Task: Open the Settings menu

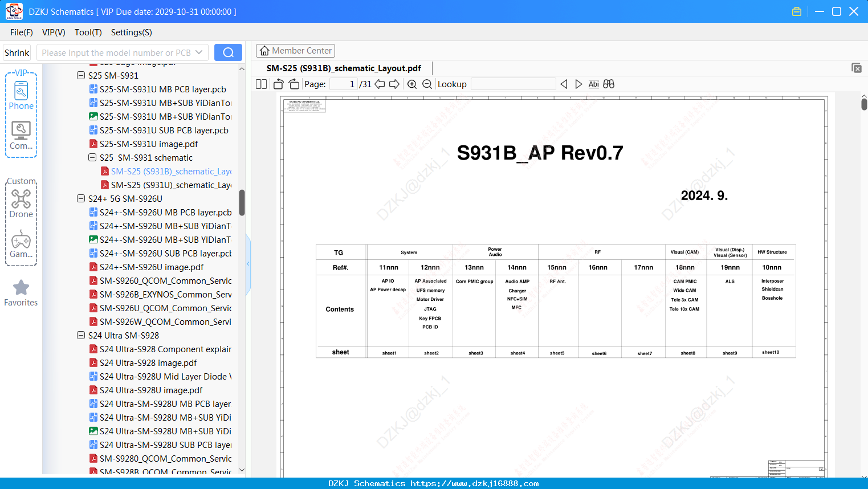Action: tap(132, 32)
